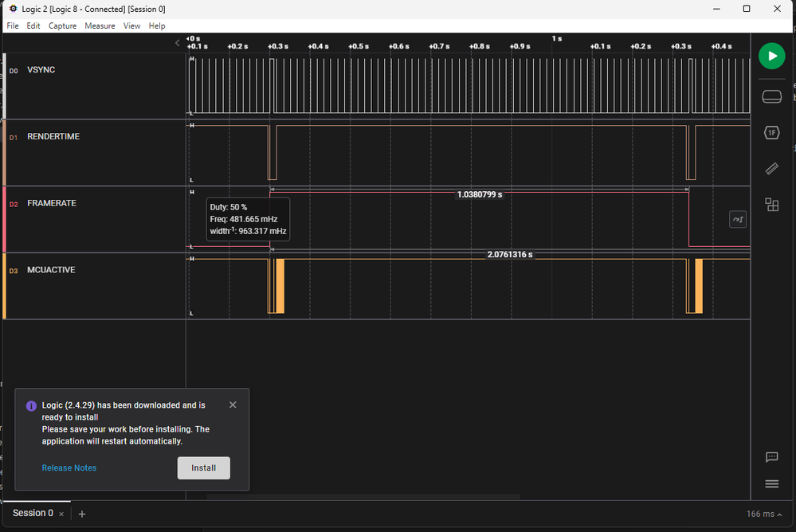Dismiss the update notification
Screen dimensions: 796x532
pos(233,405)
